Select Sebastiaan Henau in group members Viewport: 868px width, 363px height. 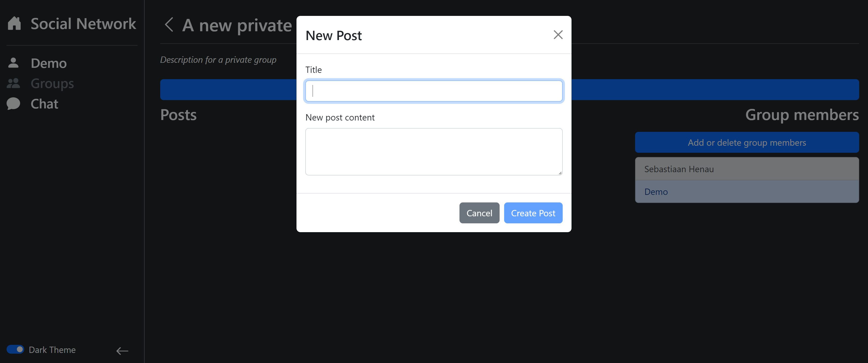[x=747, y=169]
